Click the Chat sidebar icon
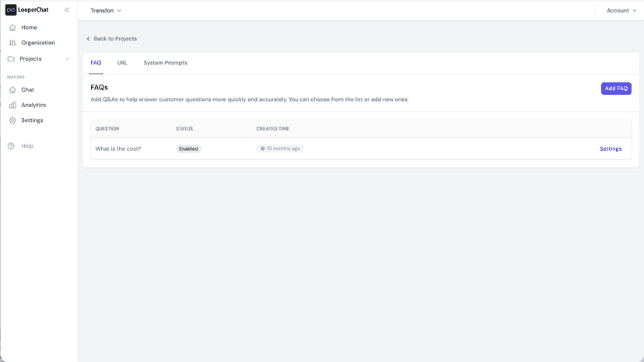644x362 pixels. tap(12, 89)
